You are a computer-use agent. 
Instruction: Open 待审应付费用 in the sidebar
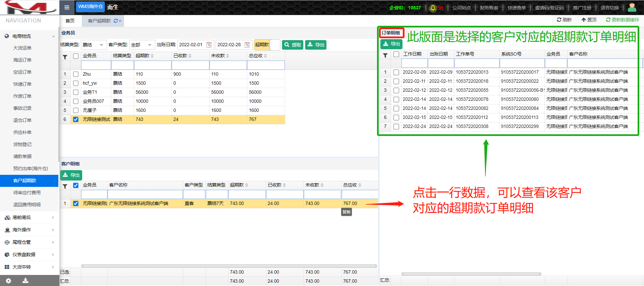pyautogui.click(x=27, y=193)
